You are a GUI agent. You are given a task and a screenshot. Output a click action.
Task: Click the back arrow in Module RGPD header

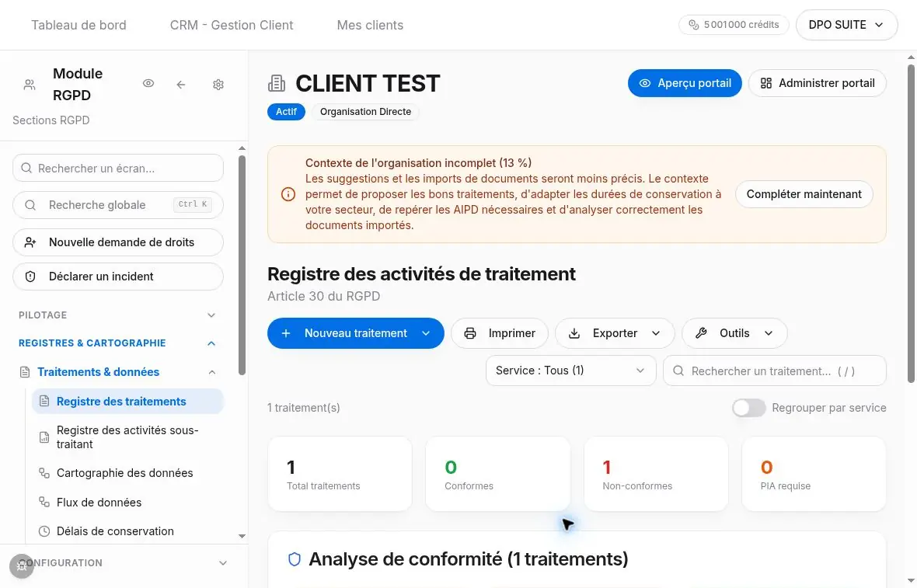181,85
